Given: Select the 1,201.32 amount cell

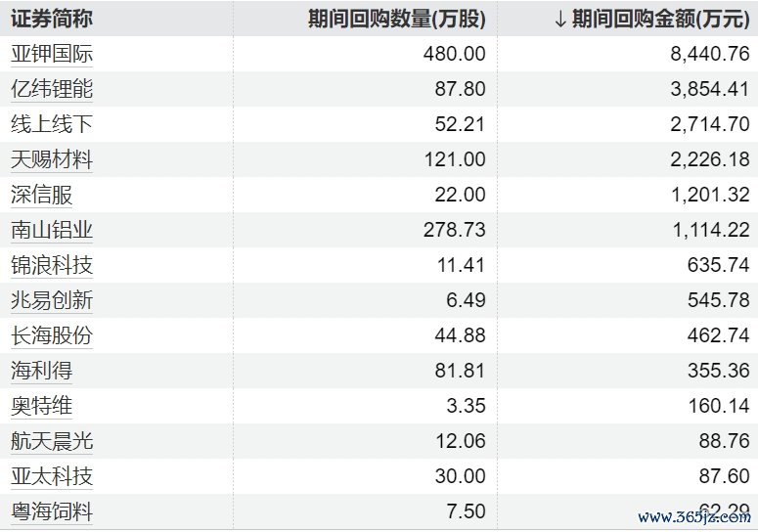Looking at the screenshot, I should point(628,195).
